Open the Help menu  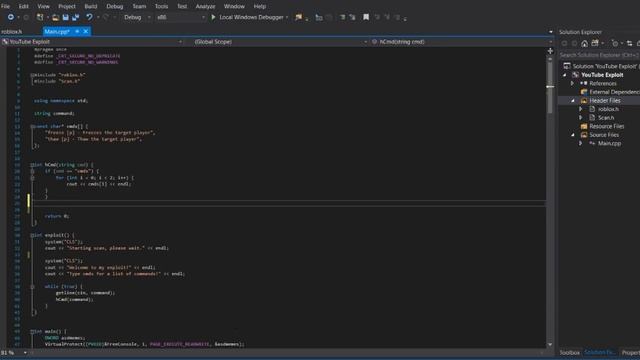click(x=260, y=6)
